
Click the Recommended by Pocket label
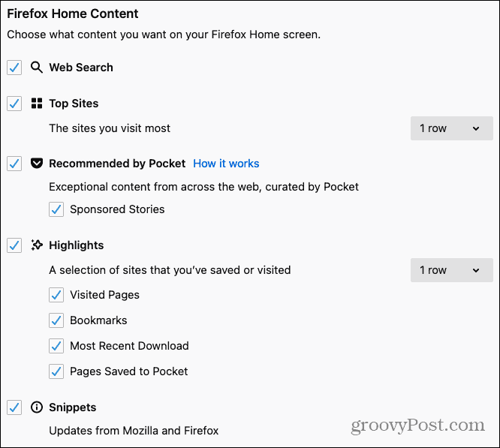pos(117,164)
